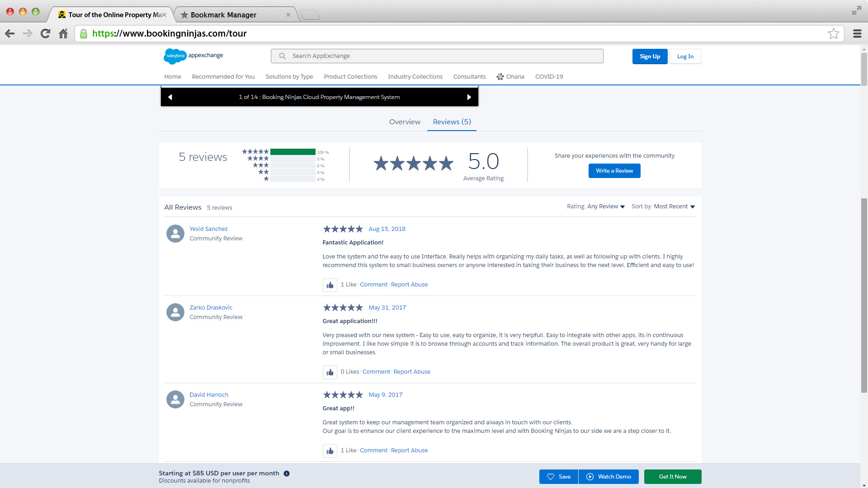868x488 pixels.
Task: Like Yesid Sanchez's review with thumbs-up
Action: 330,285
